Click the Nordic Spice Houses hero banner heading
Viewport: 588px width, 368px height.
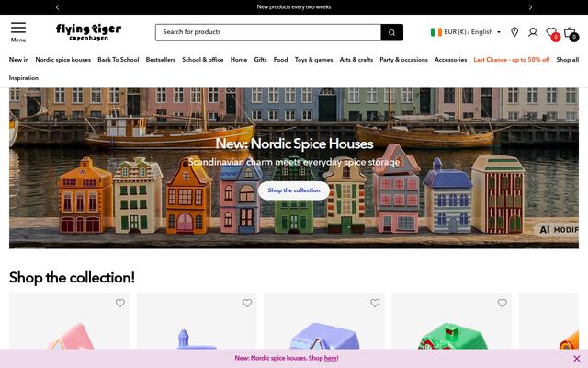pos(294,144)
